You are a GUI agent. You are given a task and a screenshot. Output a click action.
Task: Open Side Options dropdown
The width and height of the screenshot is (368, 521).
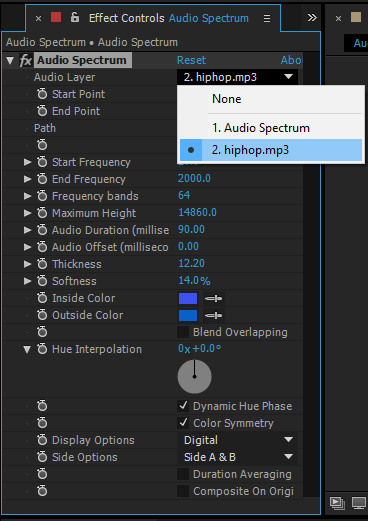(237, 457)
